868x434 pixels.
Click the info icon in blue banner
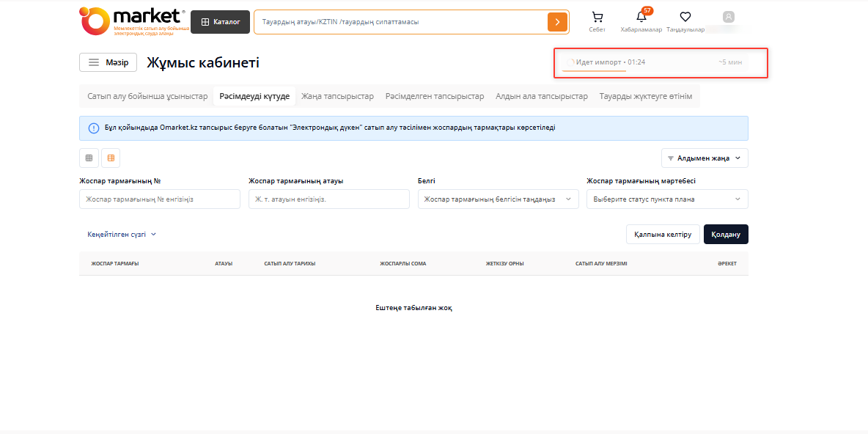click(94, 128)
